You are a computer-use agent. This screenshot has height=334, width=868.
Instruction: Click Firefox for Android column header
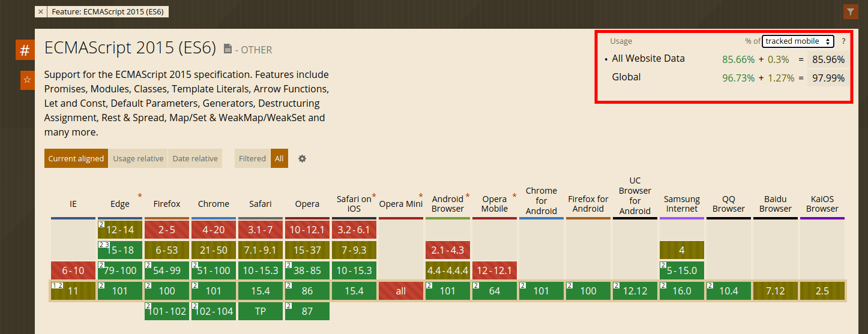click(x=588, y=204)
